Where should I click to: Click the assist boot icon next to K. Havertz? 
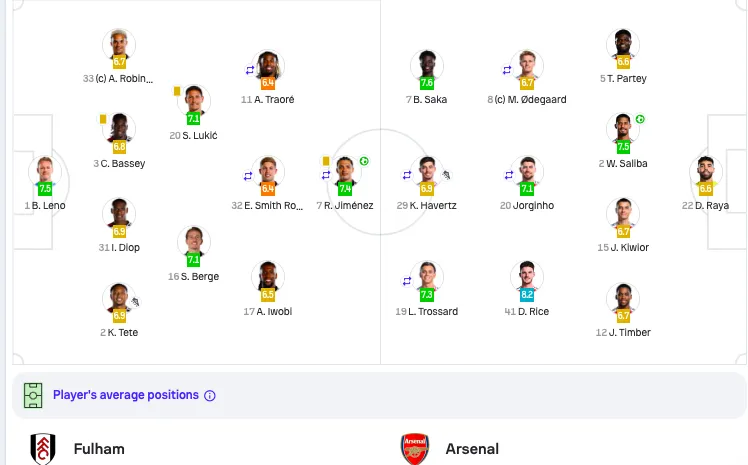click(x=446, y=175)
